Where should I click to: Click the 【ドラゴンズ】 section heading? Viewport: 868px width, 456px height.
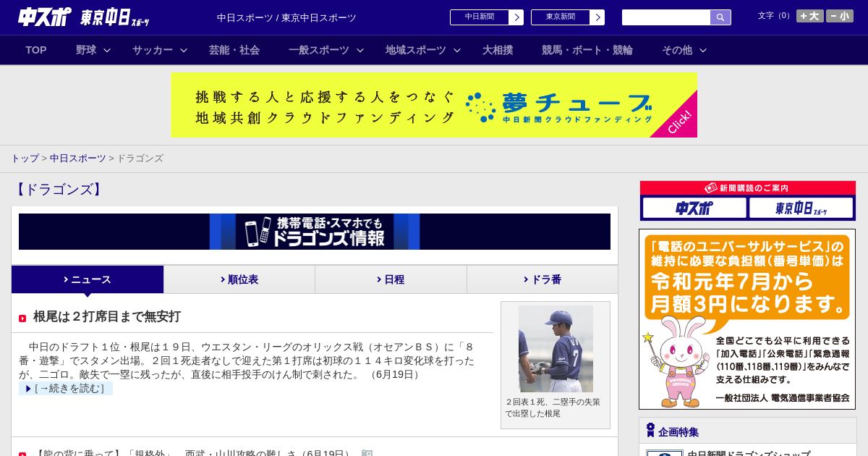[59, 190]
